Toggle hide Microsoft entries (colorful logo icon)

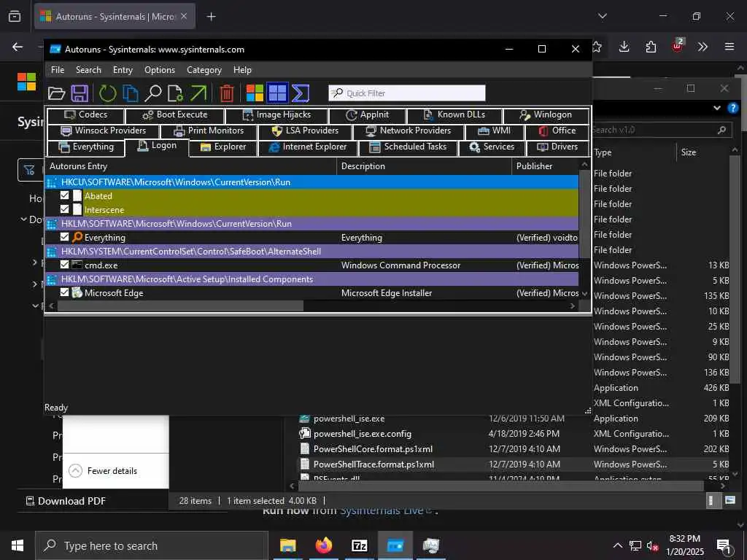click(x=255, y=93)
